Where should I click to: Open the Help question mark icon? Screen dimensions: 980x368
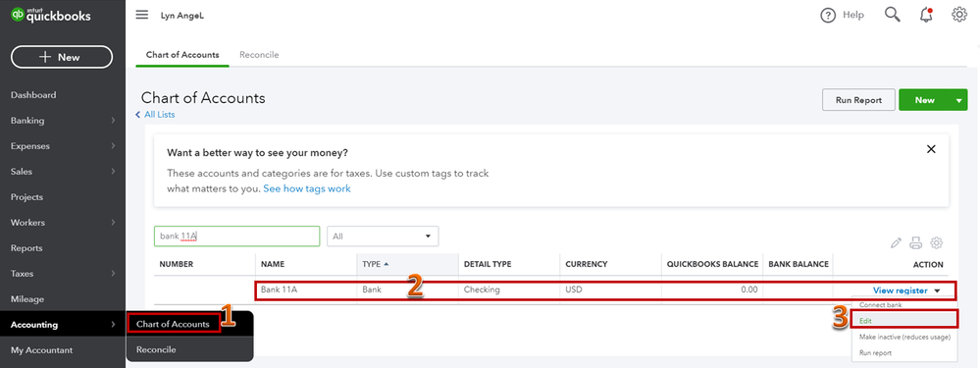tap(828, 16)
